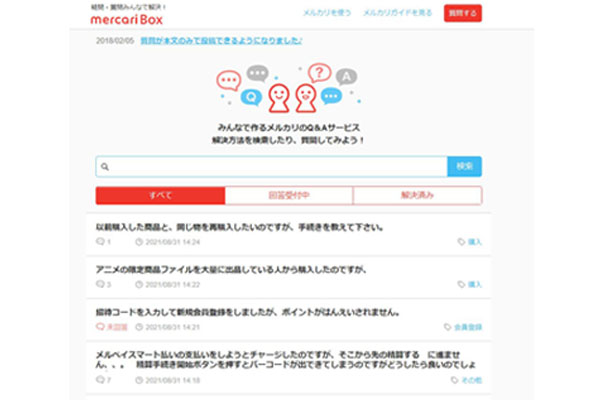Viewport: 600px width, 400px height.
Task: Click the comment count icon showing 1
Action: (100, 242)
